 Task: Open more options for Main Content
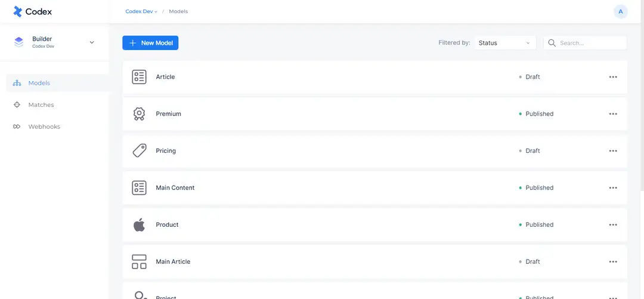tap(613, 188)
